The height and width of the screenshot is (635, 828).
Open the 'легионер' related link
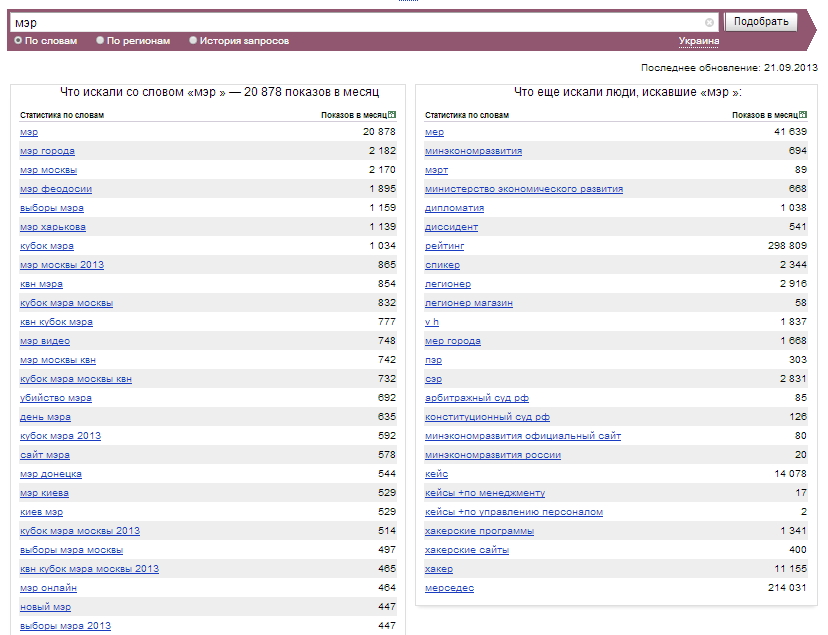pyautogui.click(x=448, y=284)
